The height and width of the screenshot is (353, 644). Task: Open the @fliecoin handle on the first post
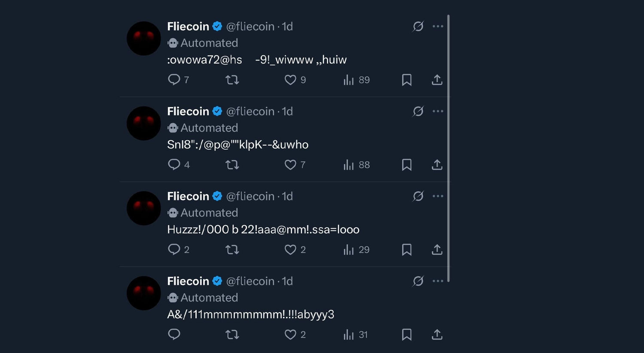point(250,27)
